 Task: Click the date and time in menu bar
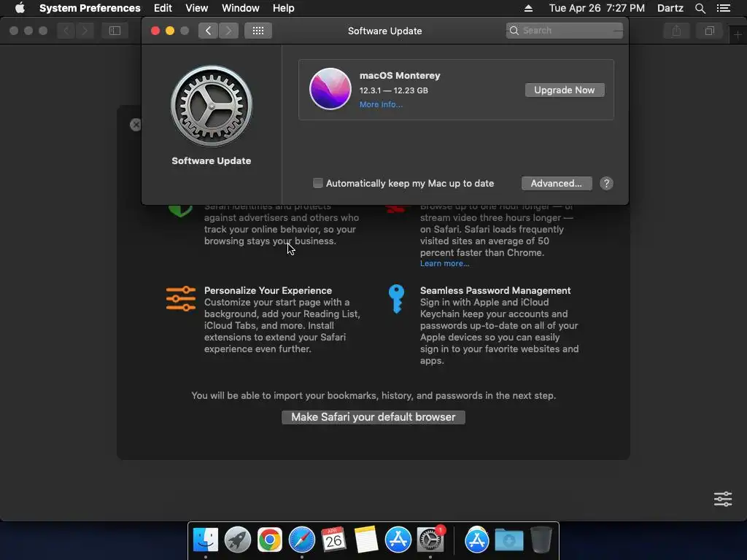[x=597, y=8]
